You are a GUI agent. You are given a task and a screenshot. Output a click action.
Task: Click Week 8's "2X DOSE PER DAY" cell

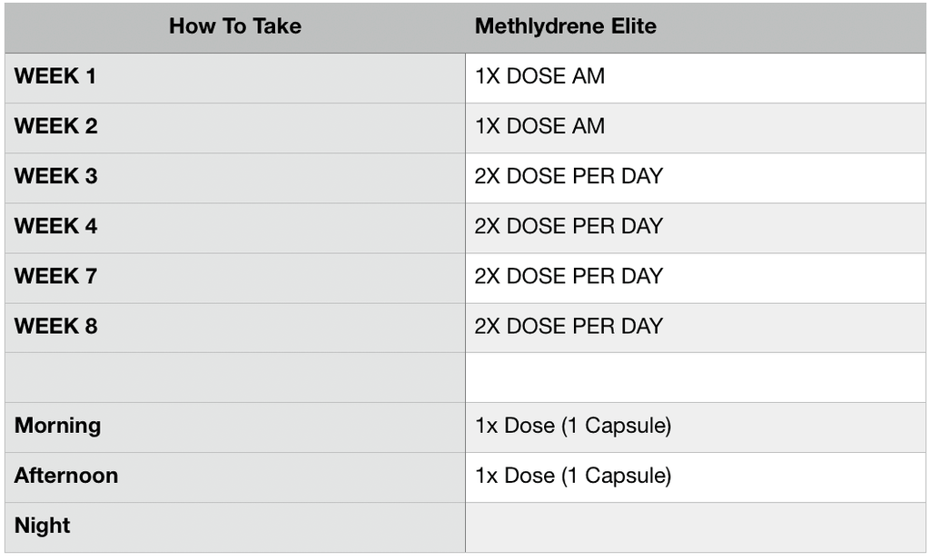569,327
